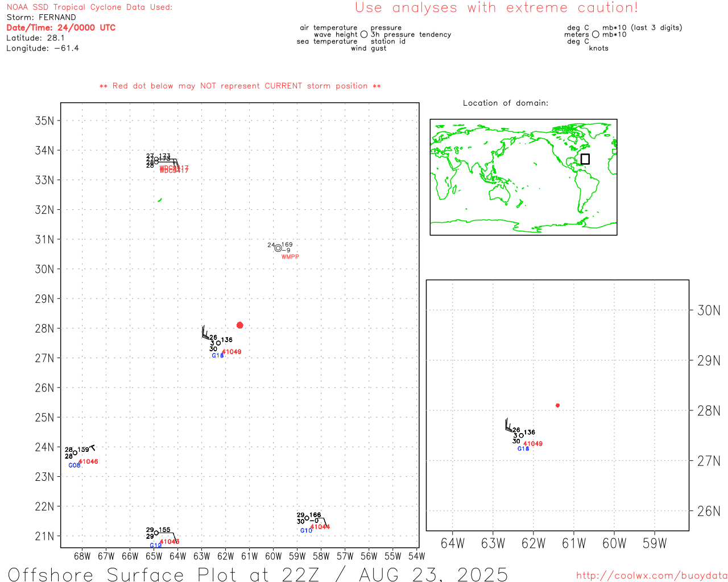
Task: Click the red storm position dot on main map
Action: (240, 325)
